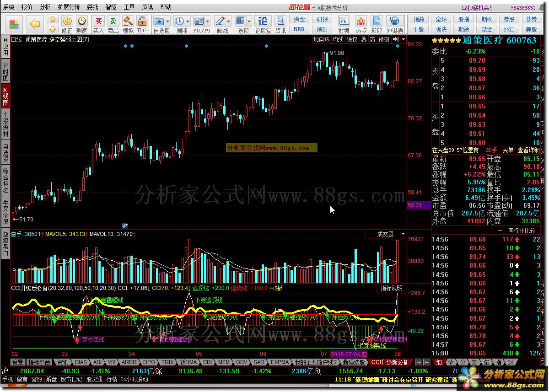Click the yellow page-down arrow icon
Viewport: 549px width, 392px height.
[53, 28]
